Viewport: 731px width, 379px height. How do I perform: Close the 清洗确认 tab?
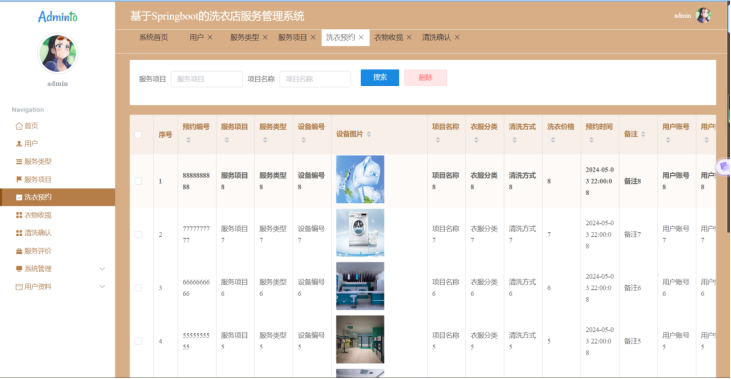tap(457, 37)
